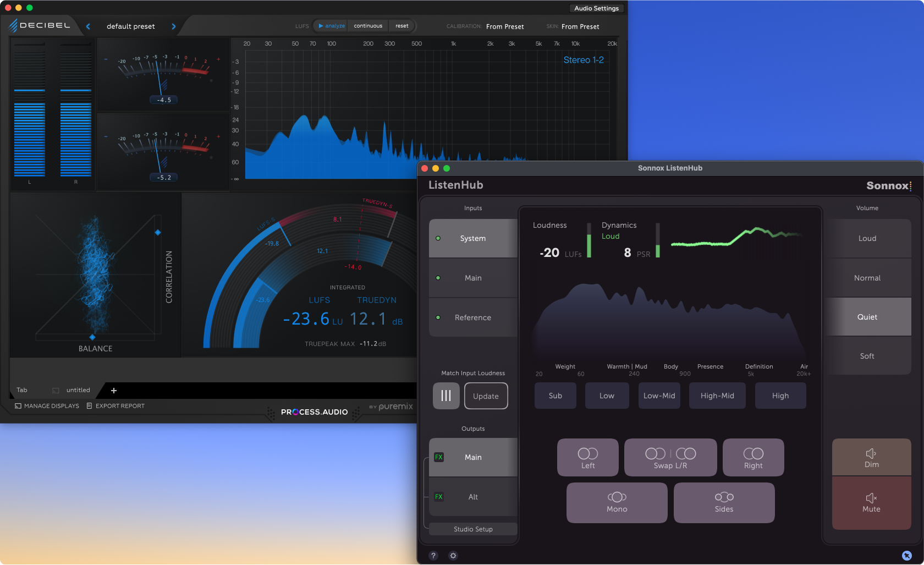Open Manage Displays
Screen dimensions: 924x565
tap(47, 406)
